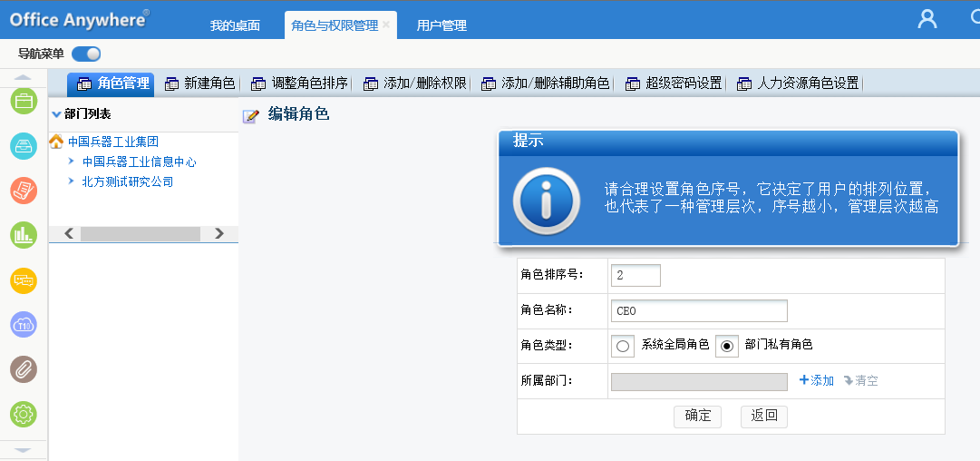
Task: Toggle the 导航菜单 switch
Action: (x=86, y=54)
